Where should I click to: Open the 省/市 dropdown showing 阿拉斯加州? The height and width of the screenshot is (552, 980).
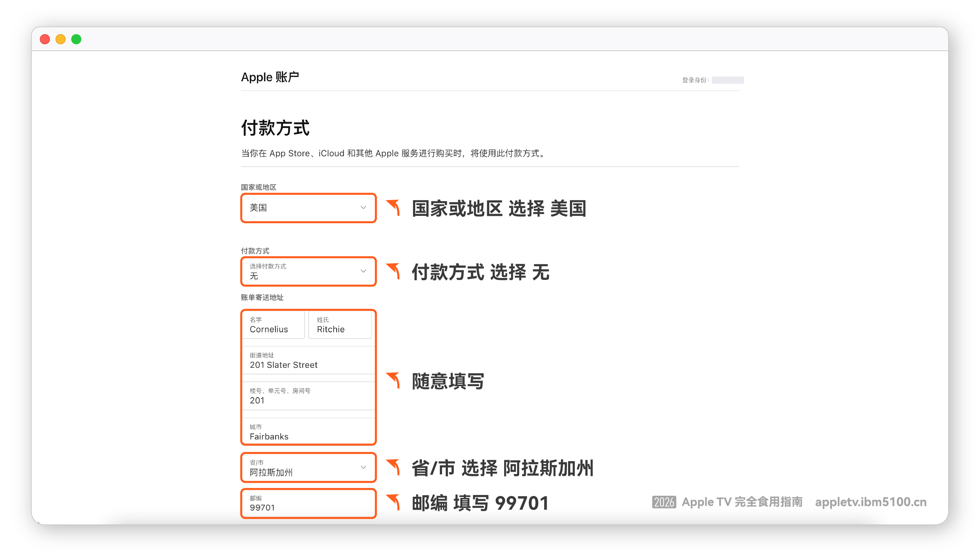[x=308, y=467]
